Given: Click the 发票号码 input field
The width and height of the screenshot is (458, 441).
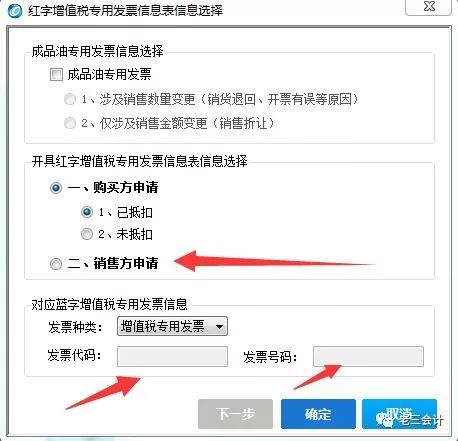Looking at the screenshot, I should 368,356.
